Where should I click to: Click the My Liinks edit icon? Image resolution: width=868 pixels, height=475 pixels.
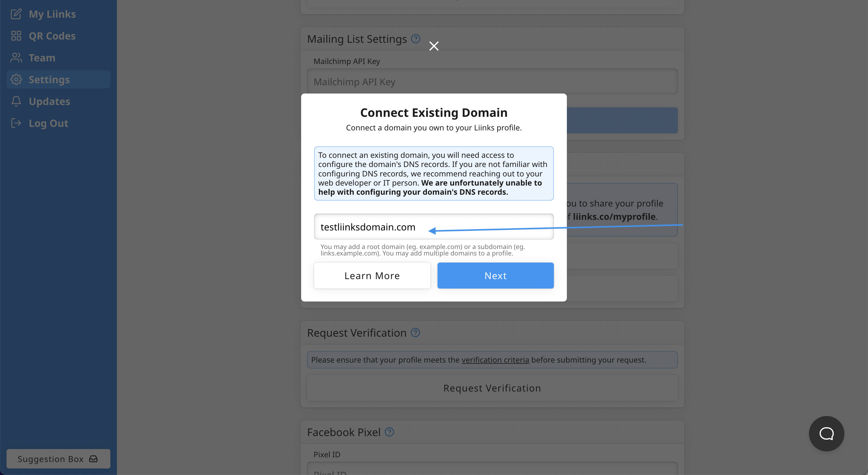coord(16,14)
